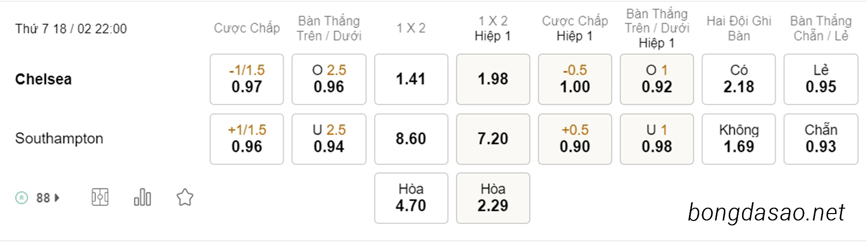Expand the 88 more markets arrow
Screen dimensions: 868x249
tap(57, 198)
